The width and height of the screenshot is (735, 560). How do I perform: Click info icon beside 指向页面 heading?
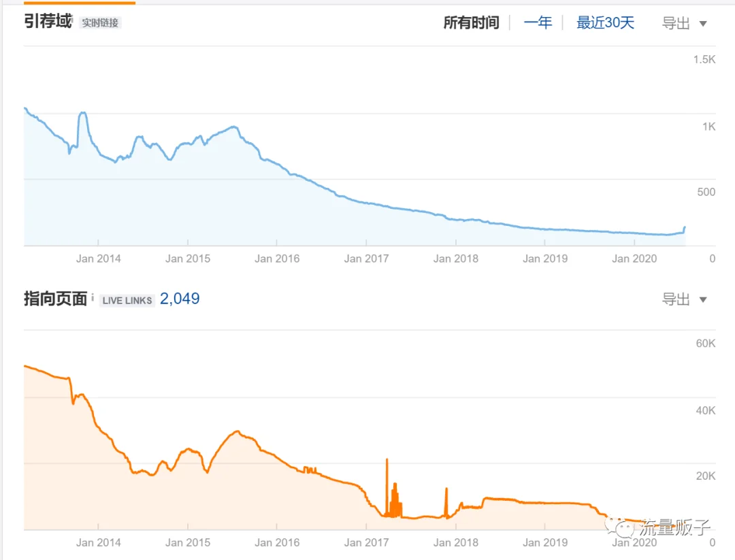[93, 297]
